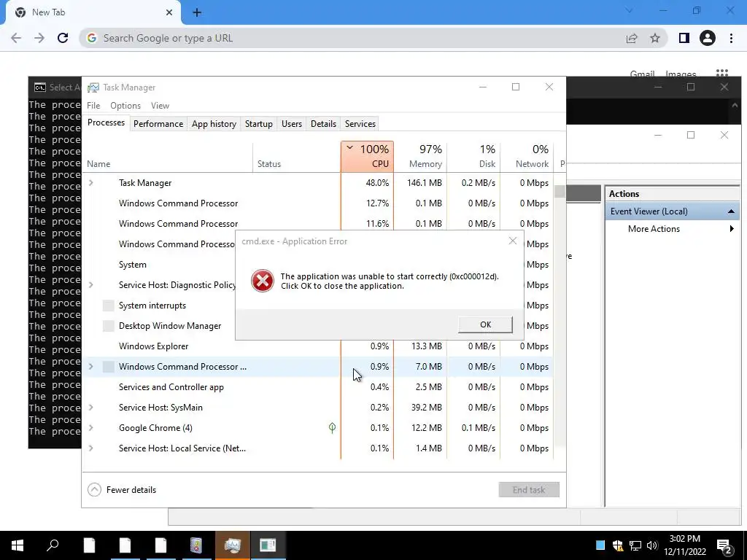Open Chrome three-dot menu

[x=731, y=38]
